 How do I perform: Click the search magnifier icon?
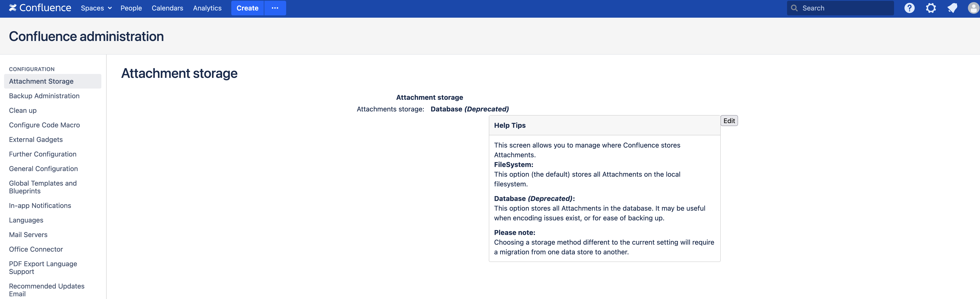point(794,8)
